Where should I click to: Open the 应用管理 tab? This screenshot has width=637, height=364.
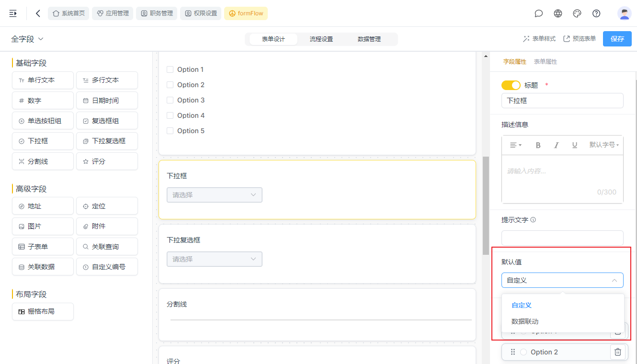point(113,13)
